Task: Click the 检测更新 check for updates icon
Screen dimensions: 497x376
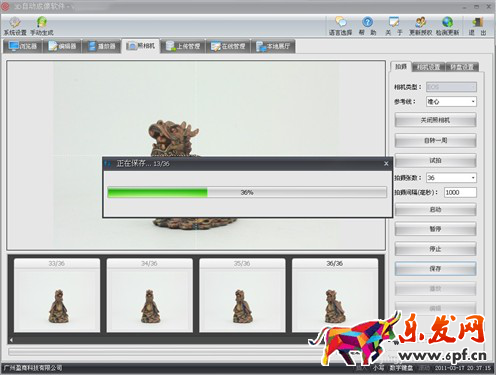Action: 447,26
